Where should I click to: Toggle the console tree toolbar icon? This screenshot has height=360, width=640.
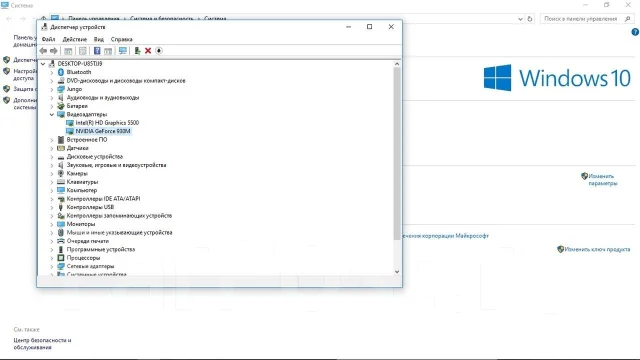click(68, 51)
